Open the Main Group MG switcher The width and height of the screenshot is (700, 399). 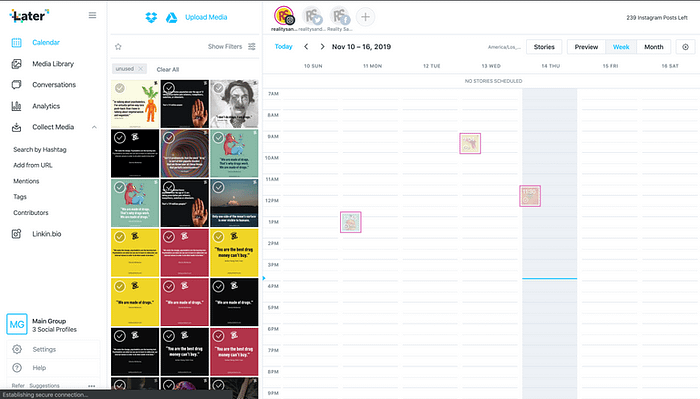[x=17, y=324]
